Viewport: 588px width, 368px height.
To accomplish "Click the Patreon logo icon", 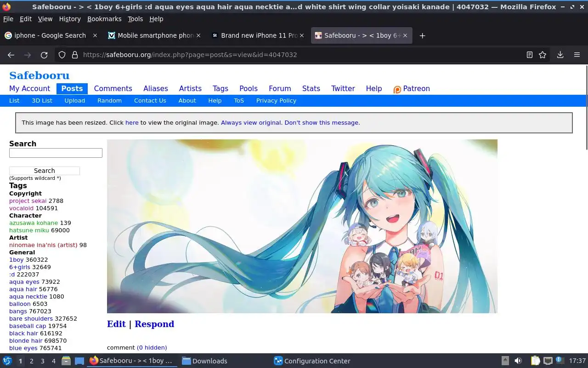I will [x=397, y=89].
